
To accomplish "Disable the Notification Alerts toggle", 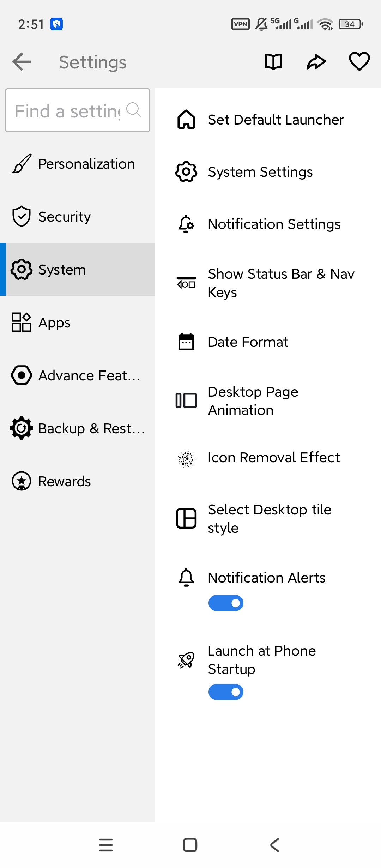I will pyautogui.click(x=226, y=603).
